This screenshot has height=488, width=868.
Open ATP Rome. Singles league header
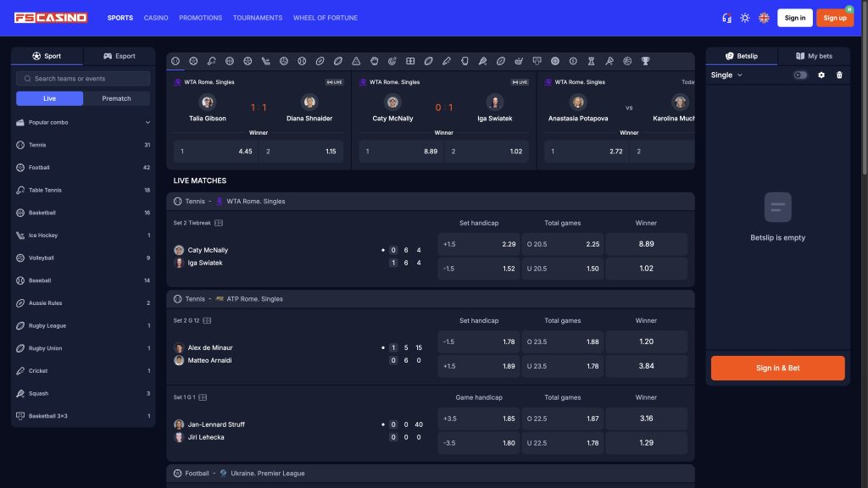pos(430,299)
